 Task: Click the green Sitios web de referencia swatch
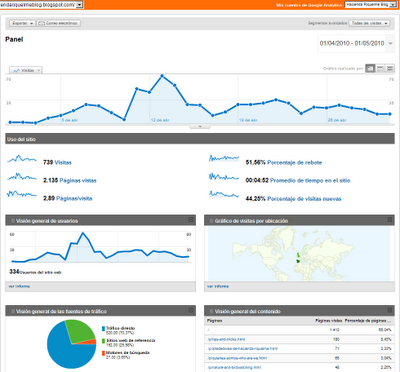pyautogui.click(x=103, y=341)
